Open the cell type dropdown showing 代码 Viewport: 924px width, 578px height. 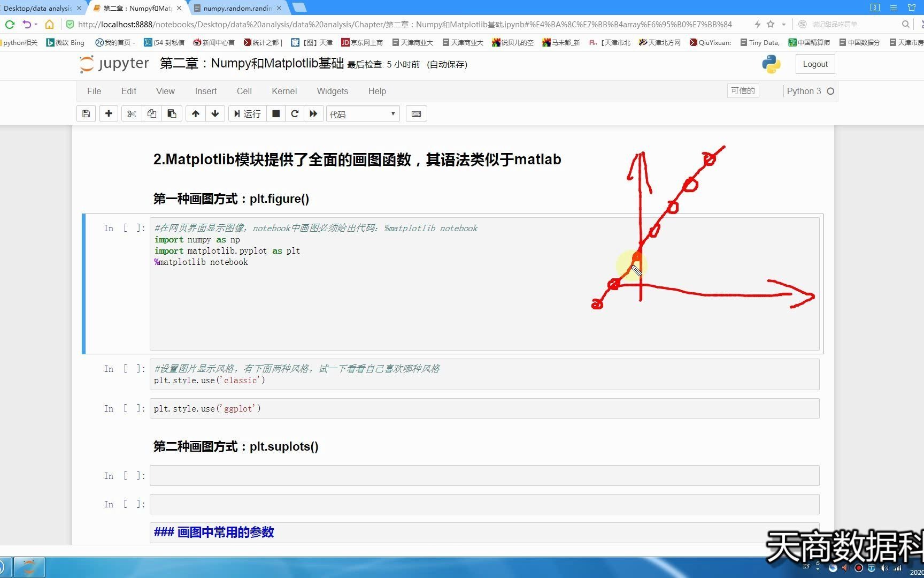click(x=363, y=113)
